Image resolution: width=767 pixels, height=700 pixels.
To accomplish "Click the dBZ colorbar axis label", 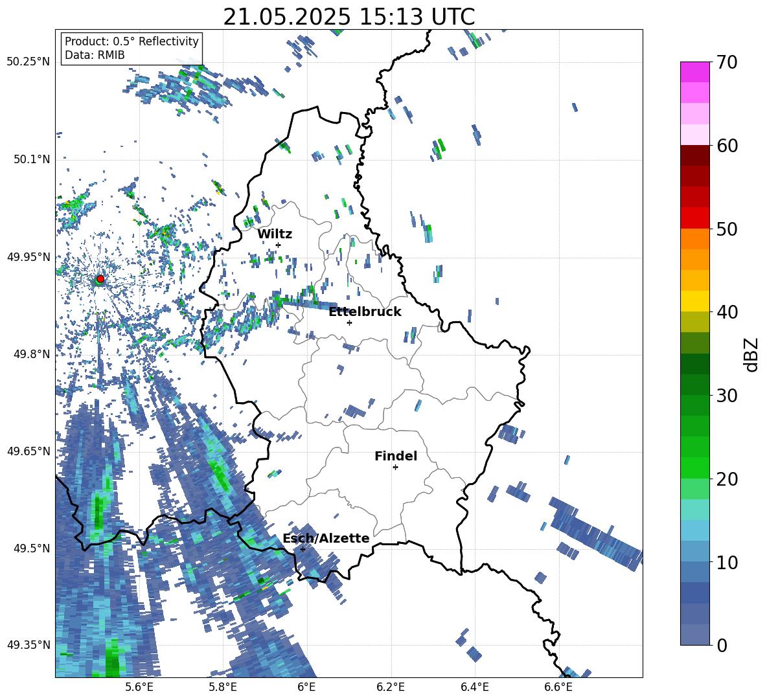I will tap(752, 354).
